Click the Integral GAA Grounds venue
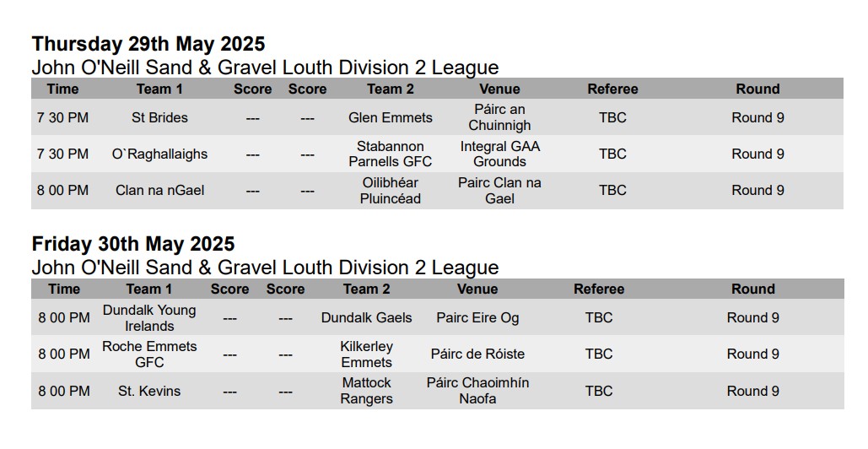Screen dimensions: 868x449 (x=499, y=154)
